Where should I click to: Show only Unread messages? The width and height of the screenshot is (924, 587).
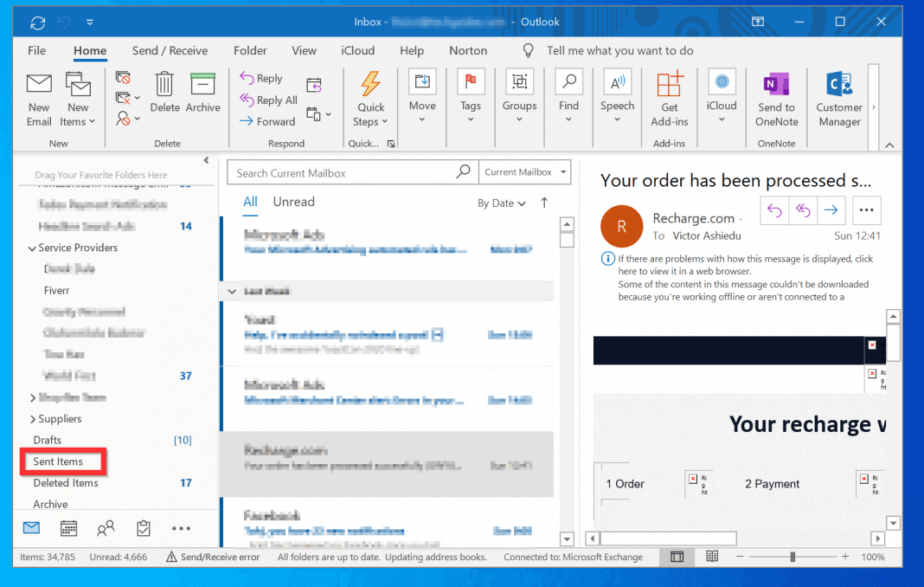click(x=293, y=202)
